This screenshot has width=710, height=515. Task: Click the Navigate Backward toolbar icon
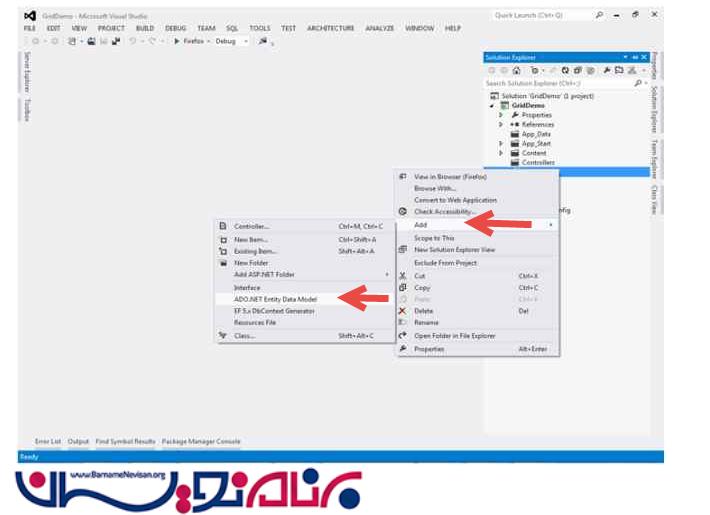click(35, 41)
